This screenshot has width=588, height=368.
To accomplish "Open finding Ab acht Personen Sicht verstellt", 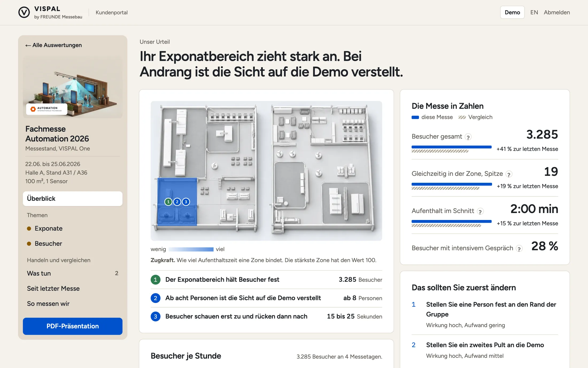I will pyautogui.click(x=266, y=298).
